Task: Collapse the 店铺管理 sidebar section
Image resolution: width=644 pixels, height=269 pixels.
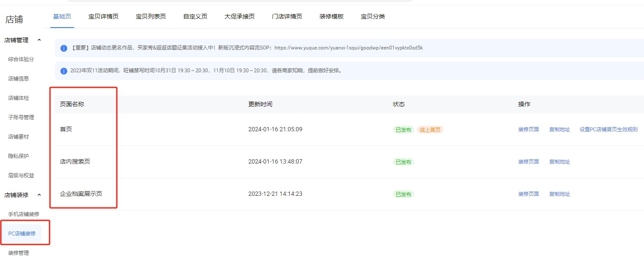Action: [x=39, y=40]
